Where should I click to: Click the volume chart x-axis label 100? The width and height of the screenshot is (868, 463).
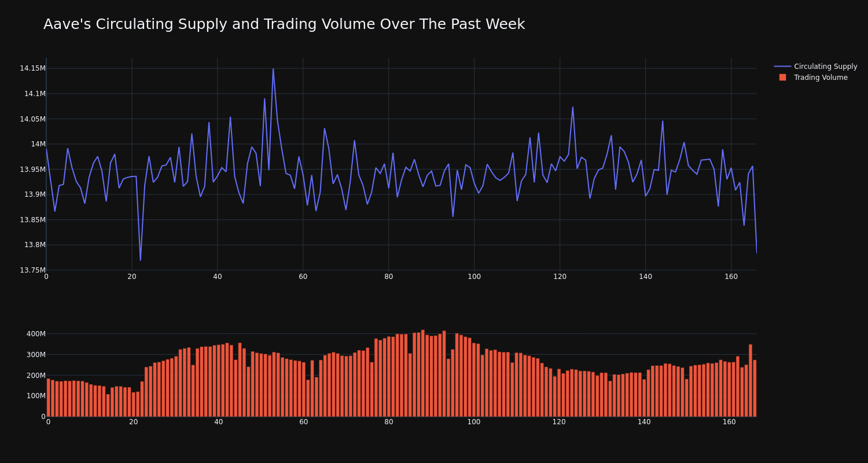pyautogui.click(x=474, y=422)
